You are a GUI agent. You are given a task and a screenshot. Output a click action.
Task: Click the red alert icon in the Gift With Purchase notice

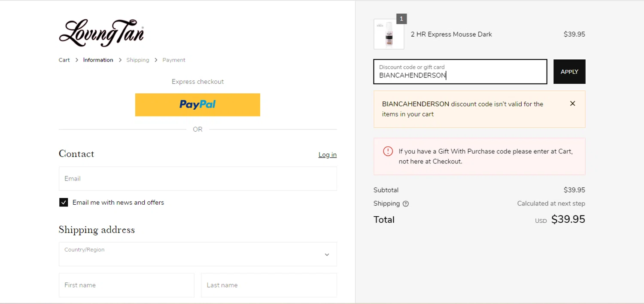(x=388, y=151)
